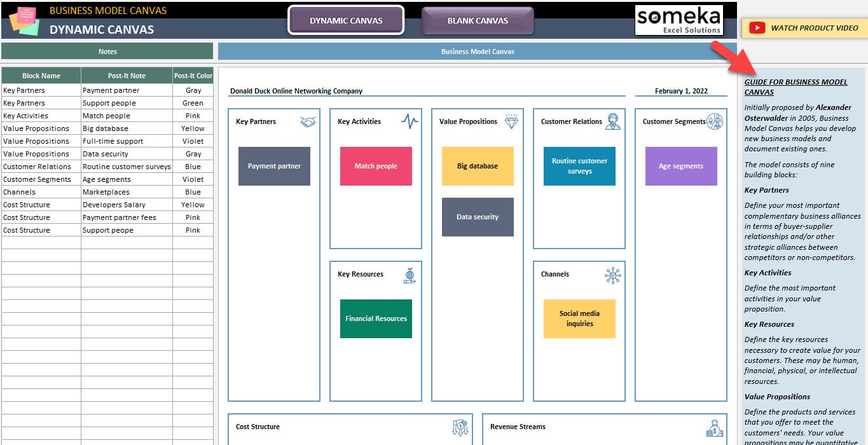Select the Yellow color cell for Big database
The height and width of the screenshot is (445, 868).
pos(194,128)
